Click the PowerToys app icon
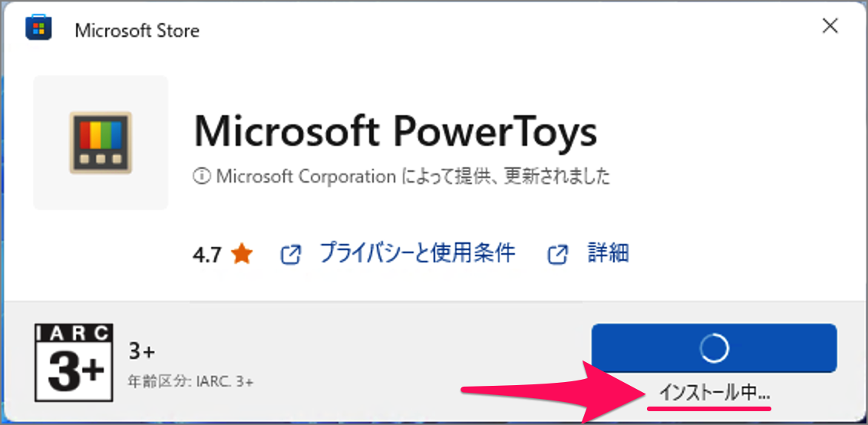Viewport: 868px width, 425px height. pos(101,143)
